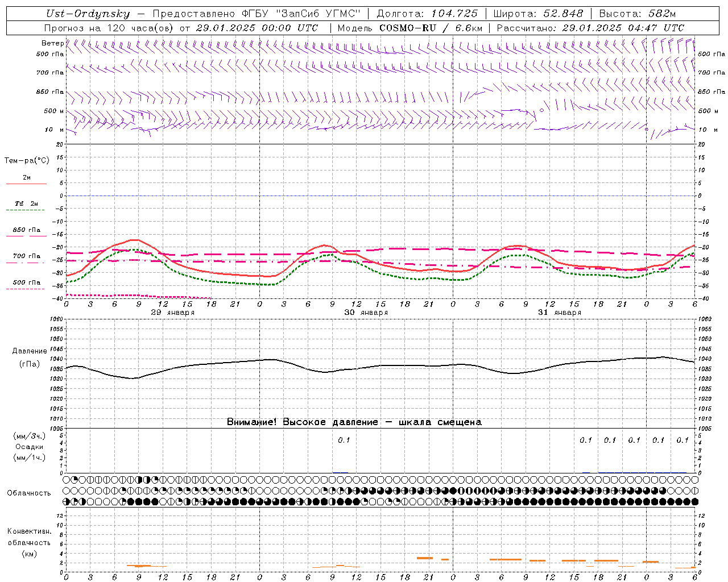Click the Осадки precipitation label
The image size is (728, 582).
pos(30,447)
